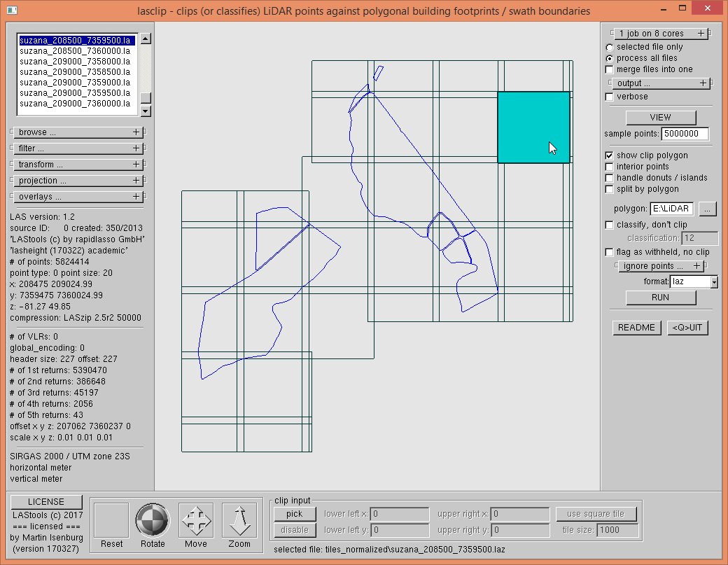Click the Zoom view icon

click(x=239, y=520)
